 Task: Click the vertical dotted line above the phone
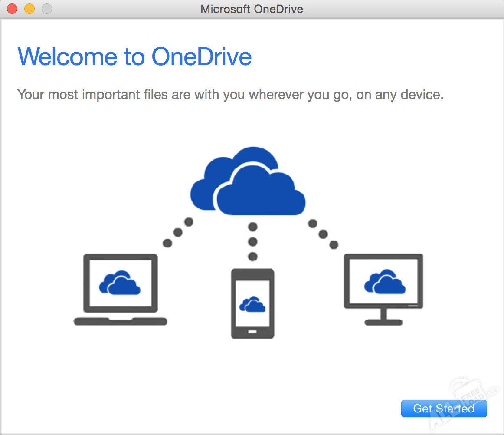pos(253,241)
